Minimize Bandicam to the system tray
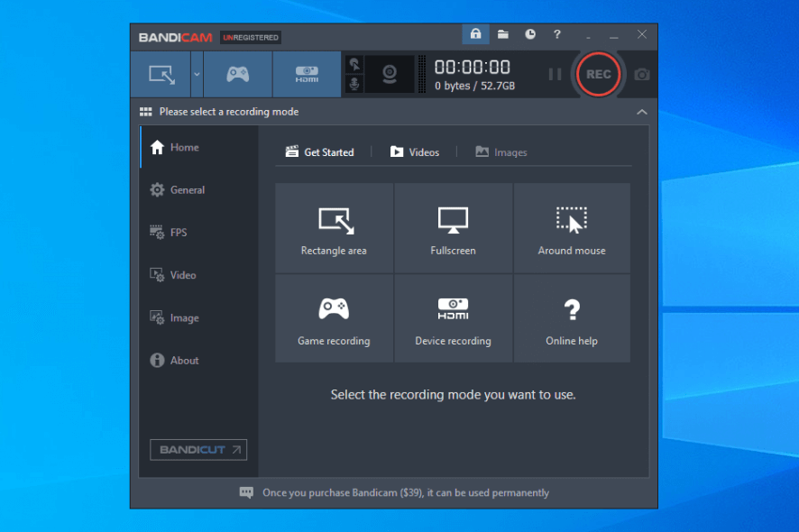The height and width of the screenshot is (532, 799). click(x=588, y=36)
